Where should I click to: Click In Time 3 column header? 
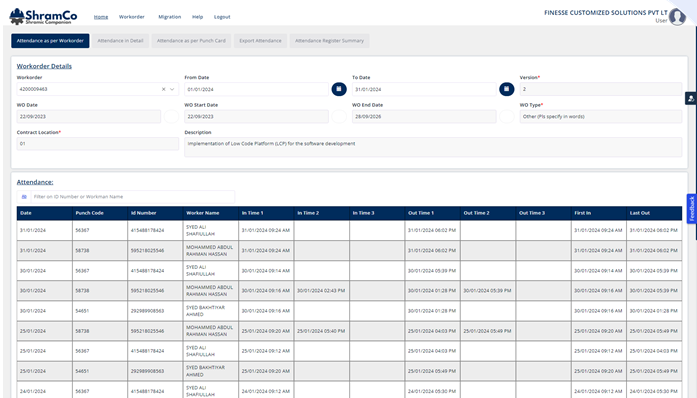(x=377, y=213)
